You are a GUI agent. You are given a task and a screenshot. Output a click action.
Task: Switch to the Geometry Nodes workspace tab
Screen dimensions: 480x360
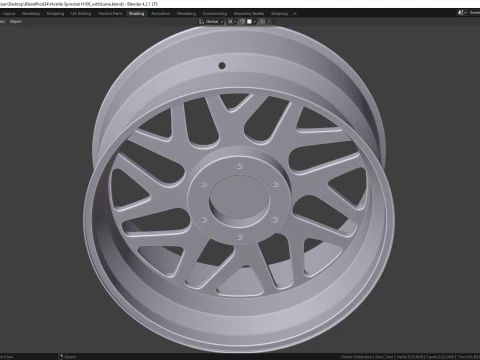click(x=249, y=14)
